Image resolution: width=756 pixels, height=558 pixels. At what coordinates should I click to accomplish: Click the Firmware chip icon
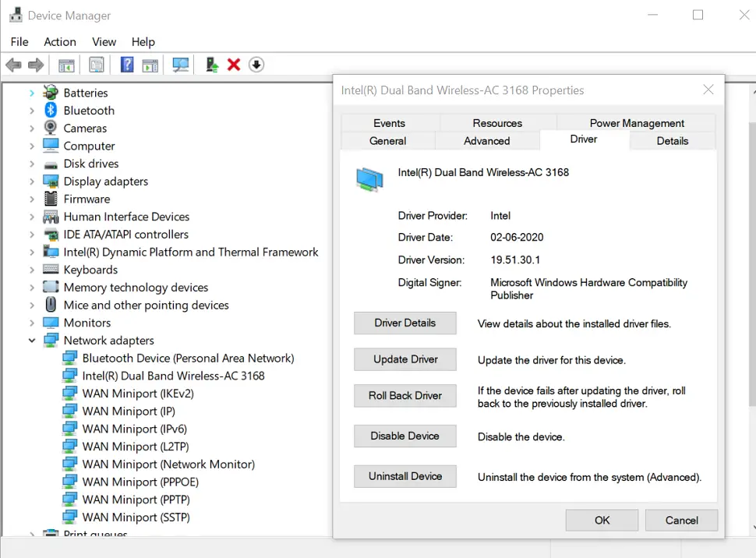tap(51, 199)
